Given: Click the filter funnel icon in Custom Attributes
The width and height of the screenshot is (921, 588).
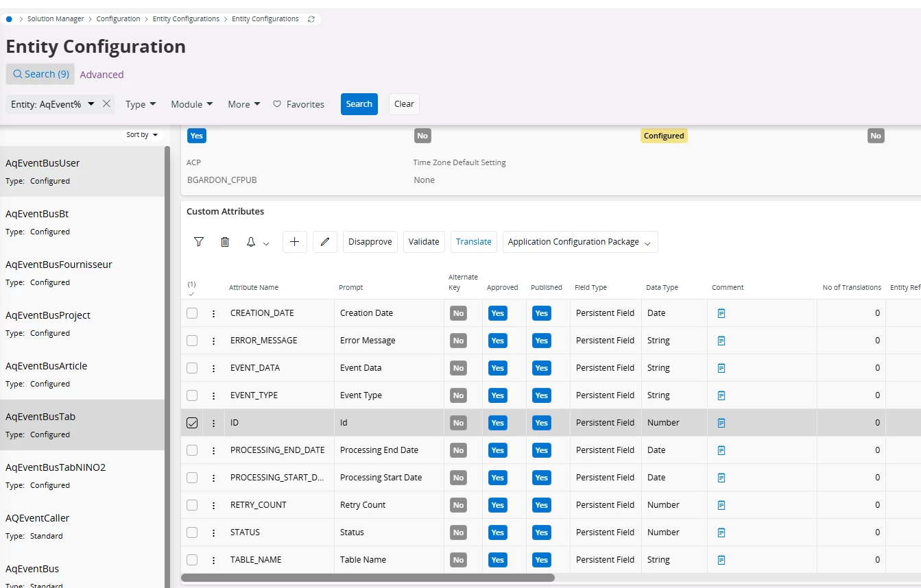Looking at the screenshot, I should pos(199,242).
